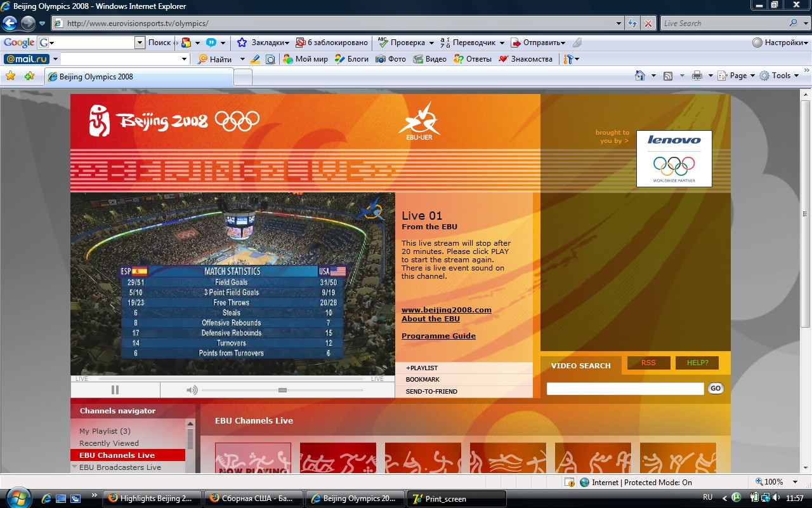
Task: Click the @mail.ru logo button
Action: (x=27, y=59)
